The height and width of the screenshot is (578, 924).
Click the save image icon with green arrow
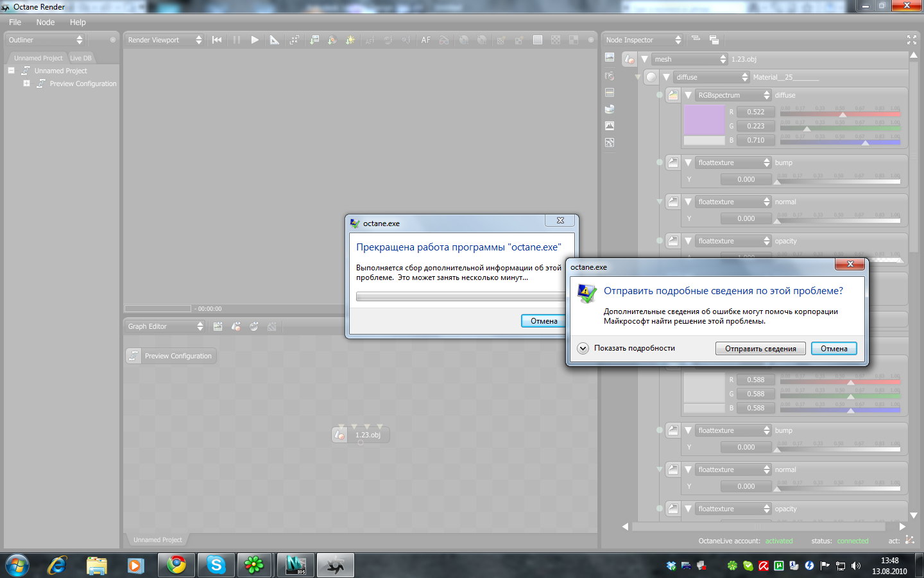pyautogui.click(x=314, y=40)
